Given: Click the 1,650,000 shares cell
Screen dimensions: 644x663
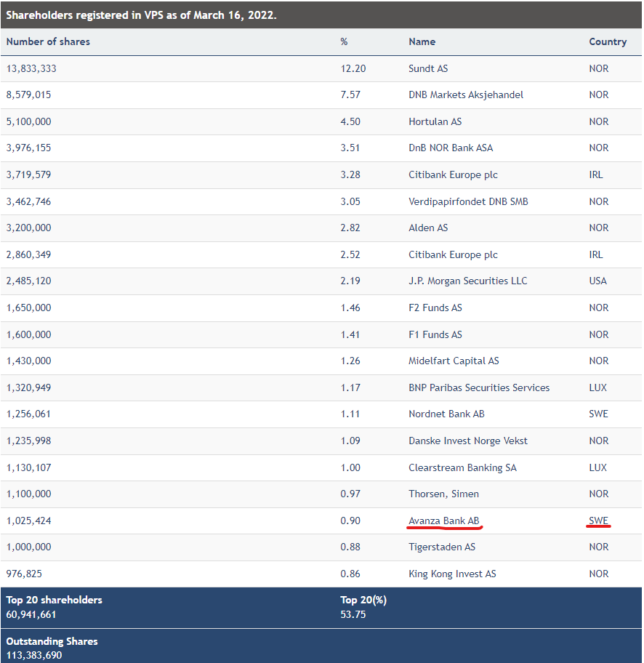Looking at the screenshot, I should click(28, 308).
